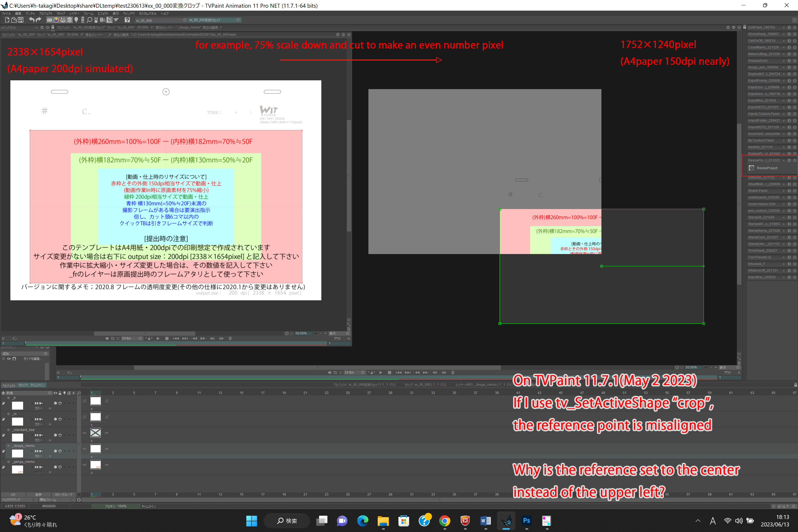
Task: Collapse the _fr layer
Action: coord(9,398)
